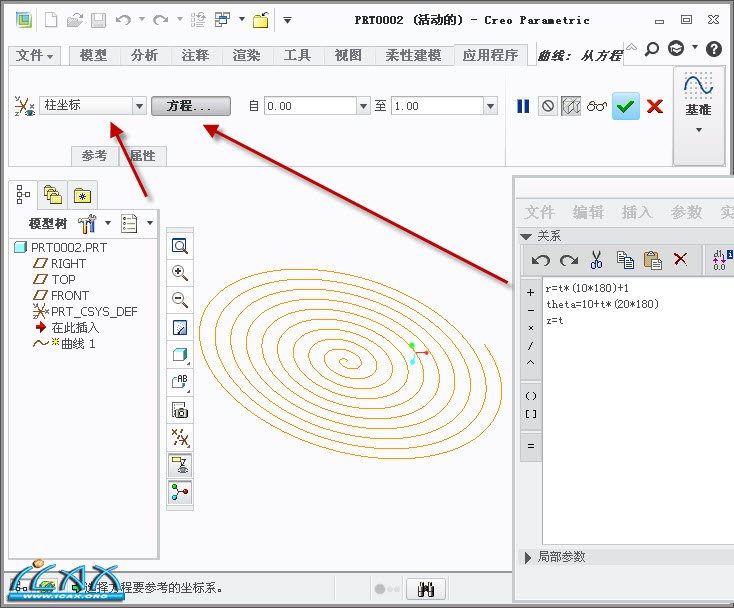Open the 自 start value dropdown arrow
The image size is (734, 608).
[x=363, y=106]
